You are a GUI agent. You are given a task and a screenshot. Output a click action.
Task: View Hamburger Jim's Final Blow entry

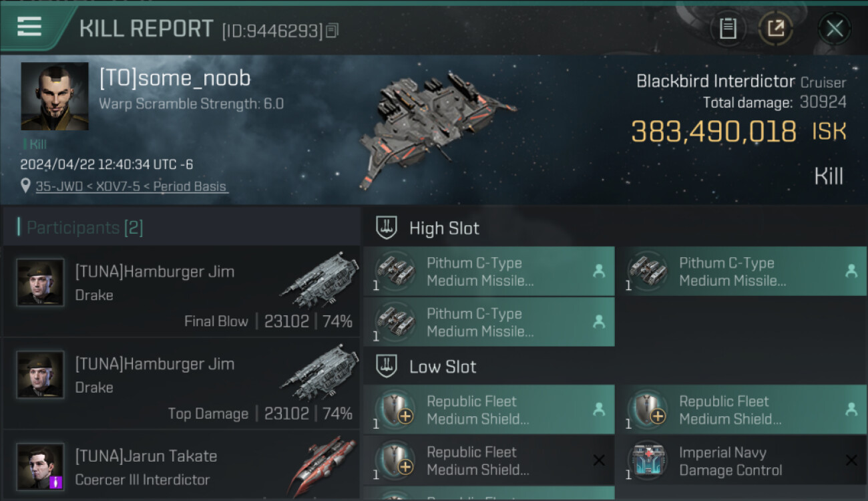pyautogui.click(x=182, y=291)
